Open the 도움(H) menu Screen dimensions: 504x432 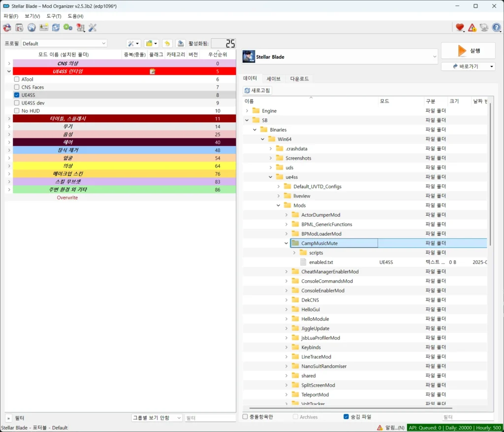[x=75, y=16]
